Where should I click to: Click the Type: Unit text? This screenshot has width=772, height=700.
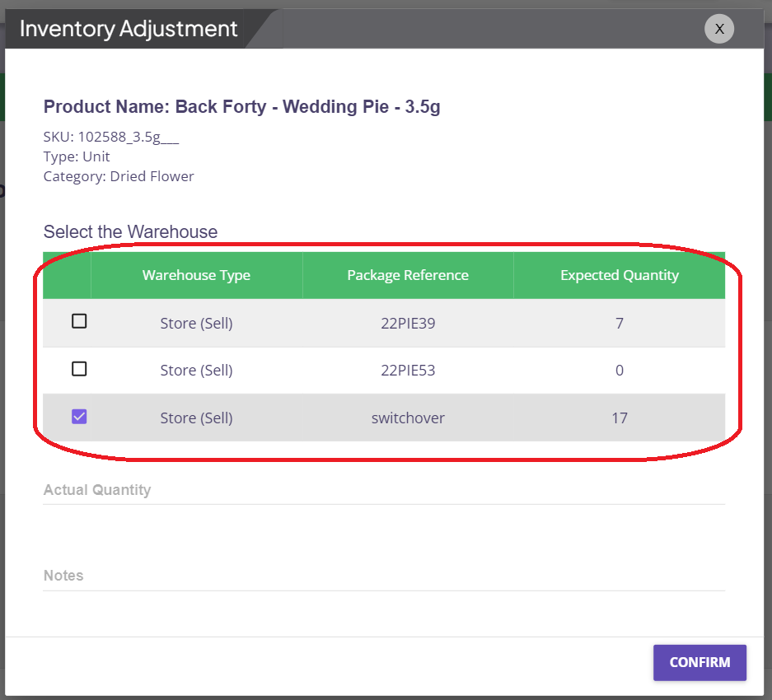pyautogui.click(x=77, y=156)
